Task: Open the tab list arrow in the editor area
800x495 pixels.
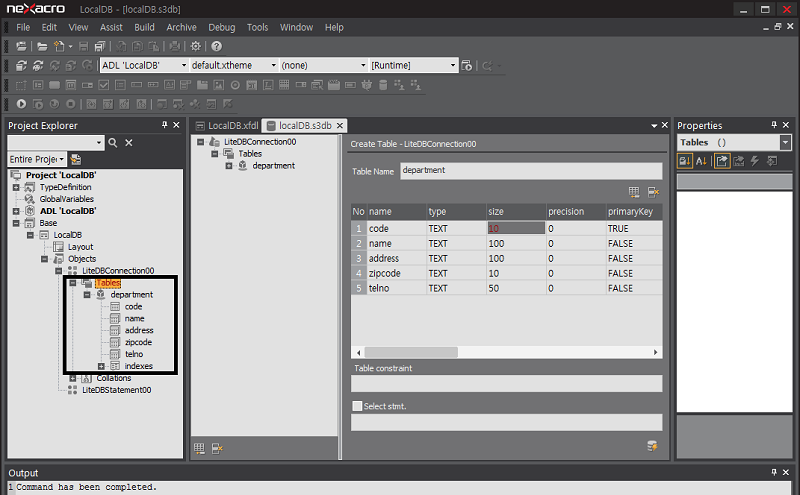Action: 654,126
